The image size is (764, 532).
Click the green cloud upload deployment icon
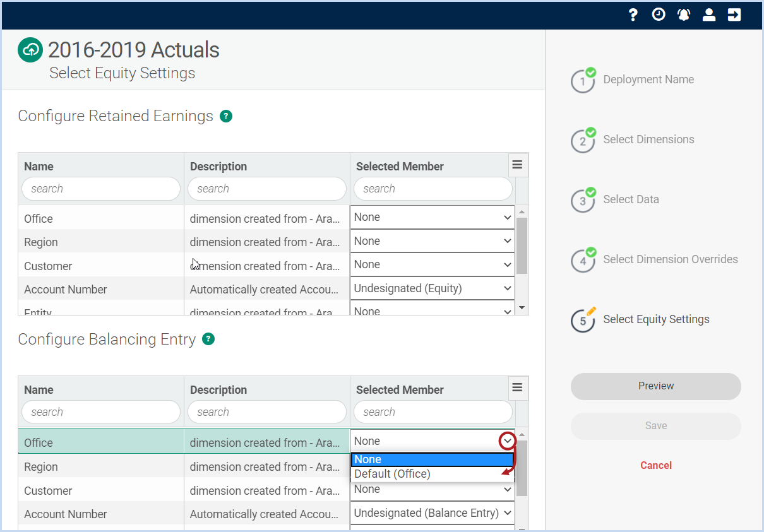point(30,50)
